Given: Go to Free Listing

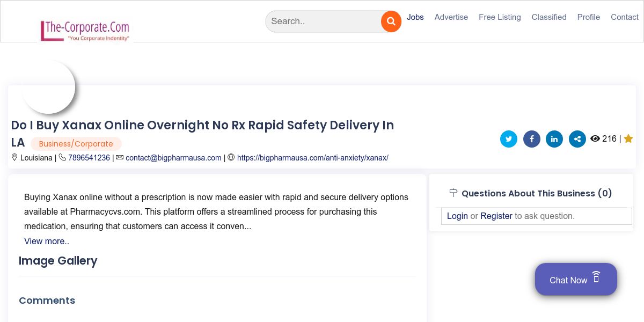Looking at the screenshot, I should [x=500, y=17].
